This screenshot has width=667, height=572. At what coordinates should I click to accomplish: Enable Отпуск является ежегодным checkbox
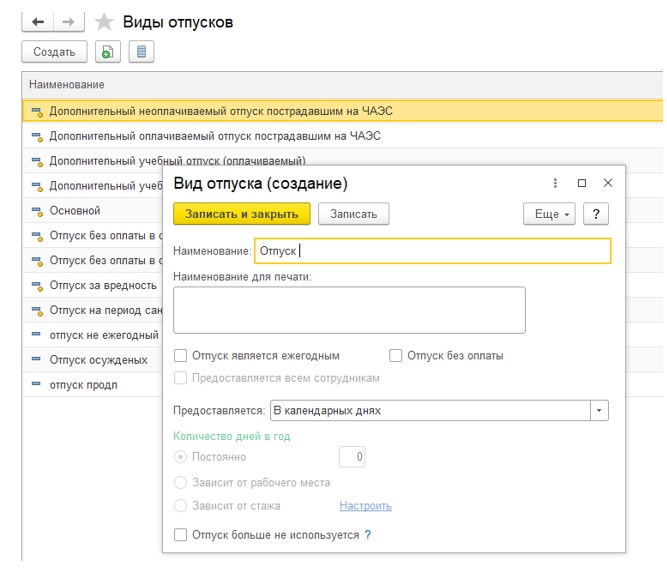tap(181, 355)
